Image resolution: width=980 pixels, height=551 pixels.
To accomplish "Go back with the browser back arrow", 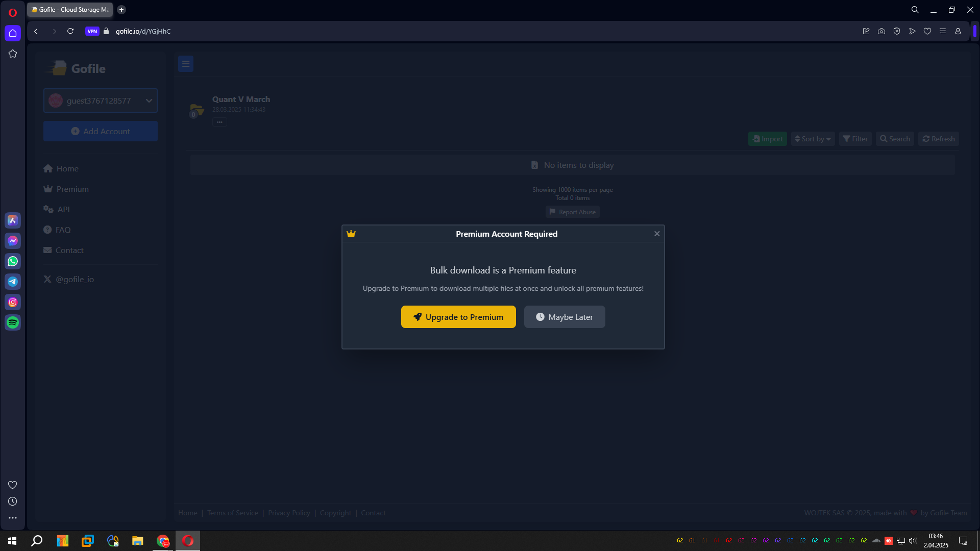I will coord(36,31).
